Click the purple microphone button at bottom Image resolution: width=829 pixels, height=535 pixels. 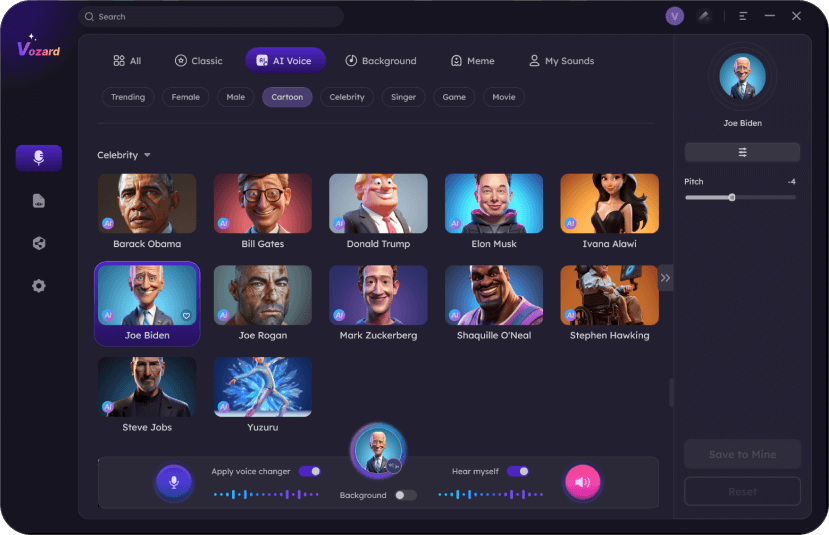click(x=173, y=482)
